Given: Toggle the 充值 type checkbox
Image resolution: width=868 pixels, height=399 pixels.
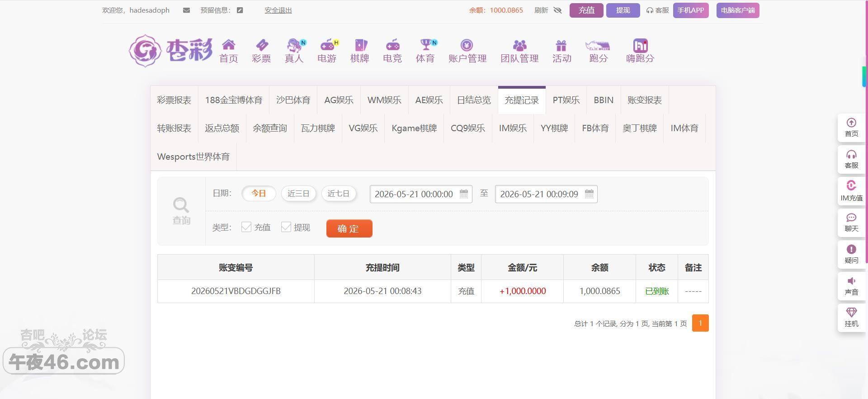Looking at the screenshot, I should click(246, 227).
